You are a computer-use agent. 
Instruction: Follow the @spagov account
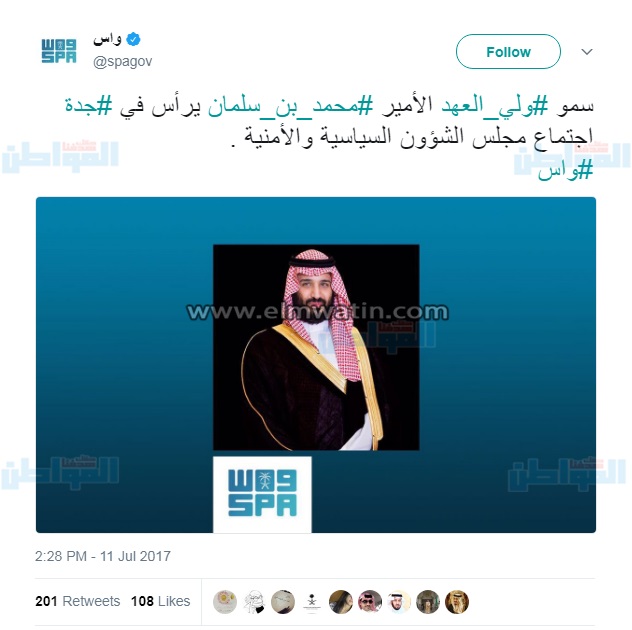pos(508,52)
